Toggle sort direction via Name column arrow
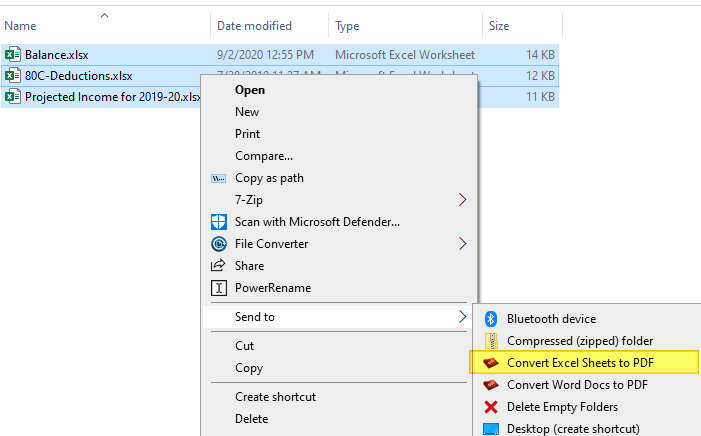 pyautogui.click(x=105, y=16)
